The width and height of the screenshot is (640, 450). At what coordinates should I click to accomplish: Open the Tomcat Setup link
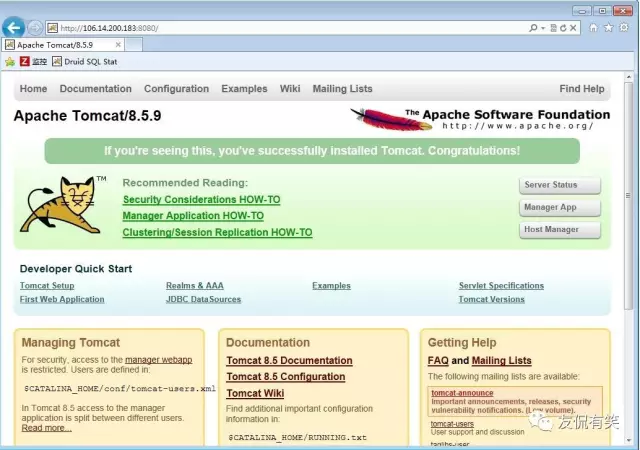[x=47, y=286]
